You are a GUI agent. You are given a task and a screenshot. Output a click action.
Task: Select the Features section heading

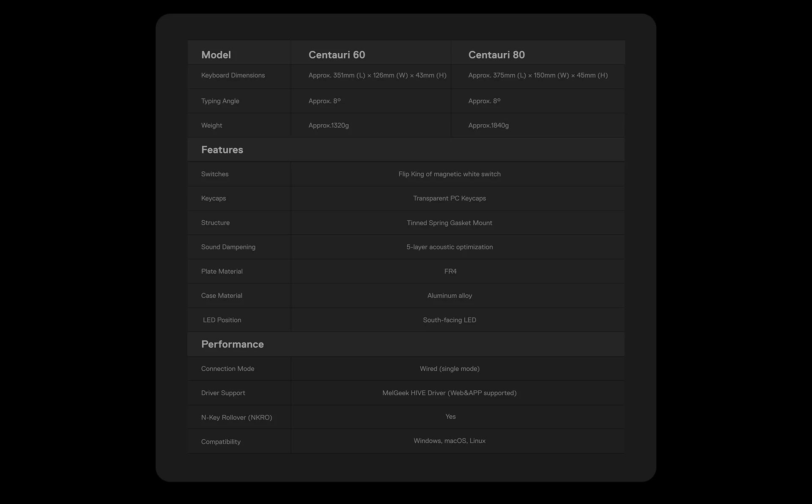(x=222, y=150)
